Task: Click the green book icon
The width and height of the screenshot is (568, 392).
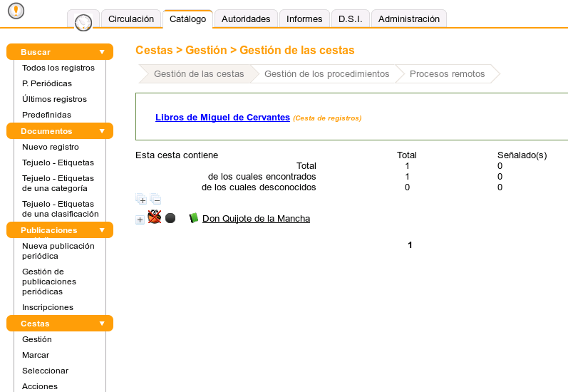Action: click(x=193, y=218)
